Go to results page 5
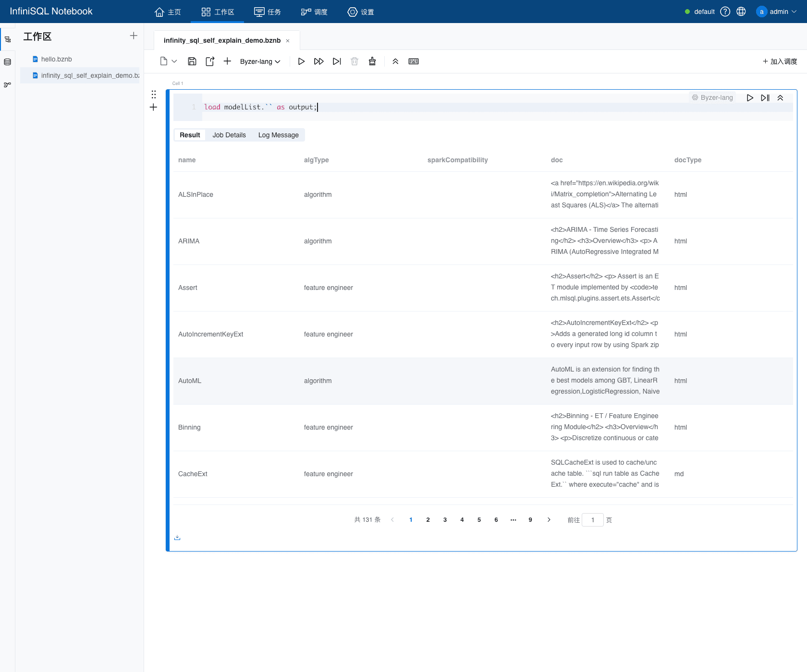 [479, 520]
